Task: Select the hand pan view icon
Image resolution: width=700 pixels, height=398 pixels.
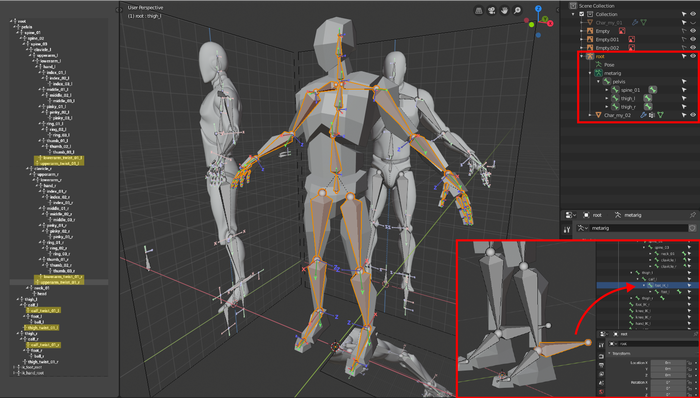Action: click(x=504, y=10)
